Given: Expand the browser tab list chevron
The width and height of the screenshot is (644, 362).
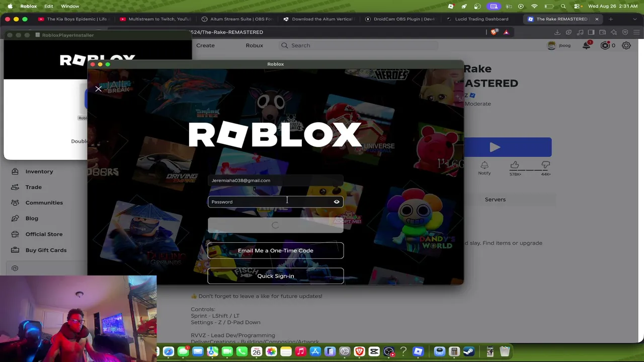Looking at the screenshot, I should click(635, 19).
